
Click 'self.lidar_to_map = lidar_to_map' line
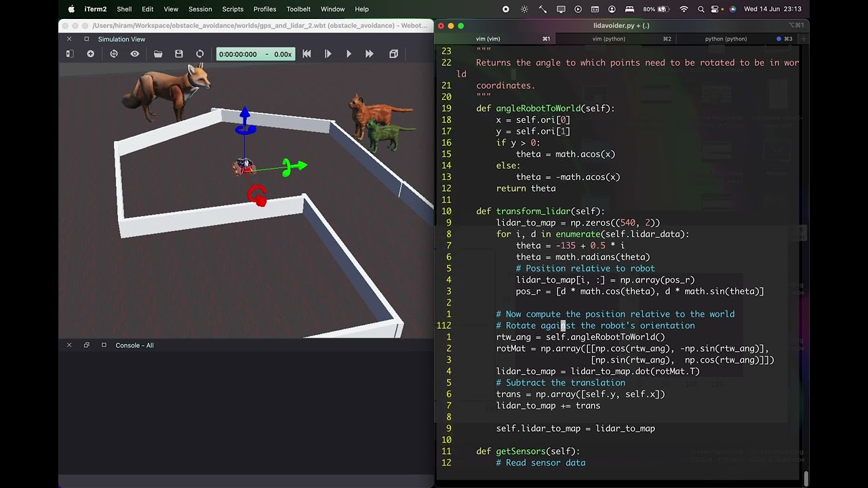coord(576,428)
